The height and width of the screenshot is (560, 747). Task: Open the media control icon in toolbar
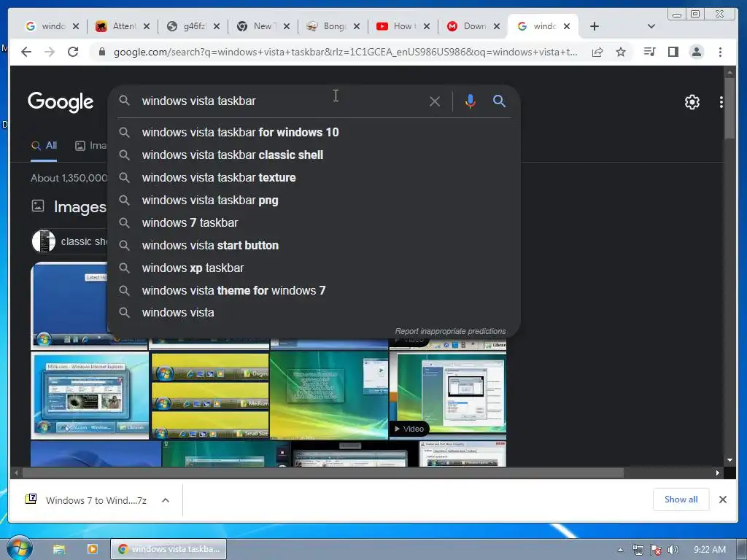(x=650, y=52)
